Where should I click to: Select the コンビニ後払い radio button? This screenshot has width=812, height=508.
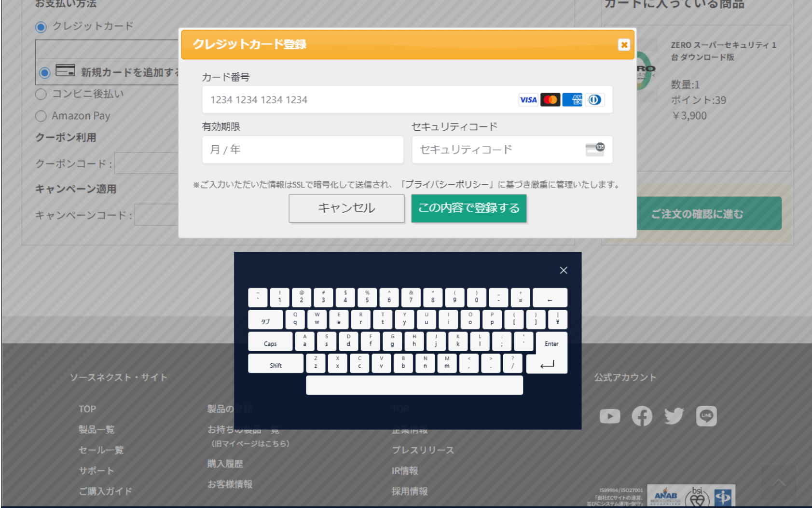[x=41, y=94]
